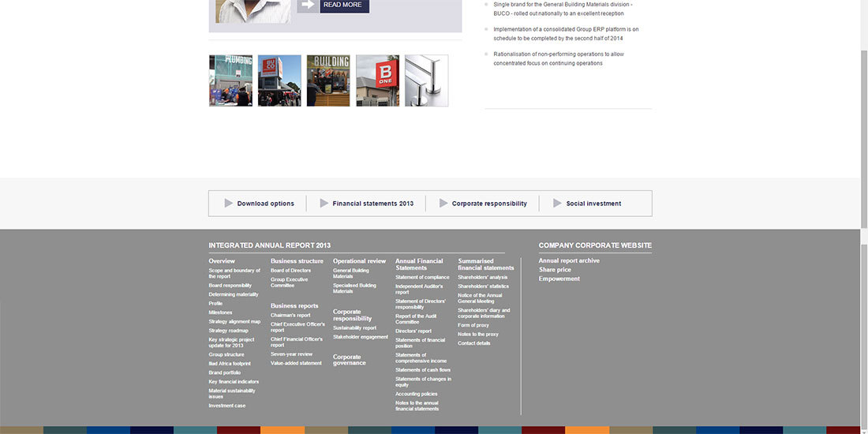Viewport: 868px width, 434px height.
Task: Open Strategy alignment map link
Action: pos(234,322)
